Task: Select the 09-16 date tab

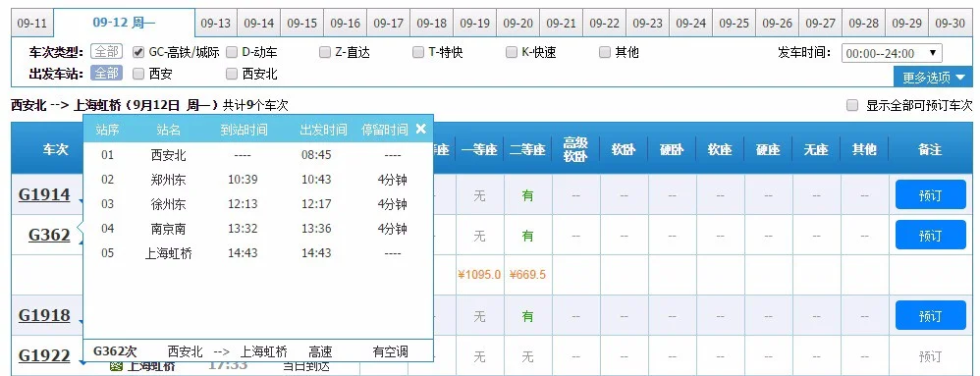Action: point(345,24)
